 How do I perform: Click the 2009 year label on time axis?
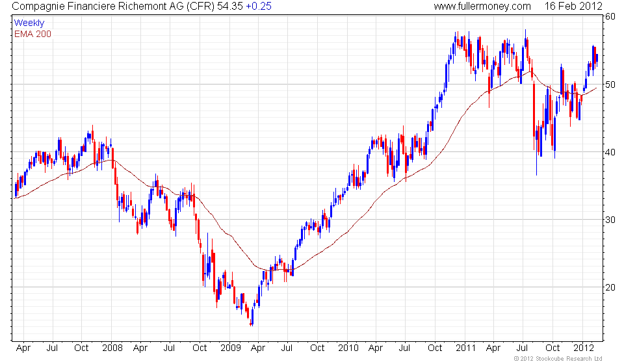(x=231, y=348)
